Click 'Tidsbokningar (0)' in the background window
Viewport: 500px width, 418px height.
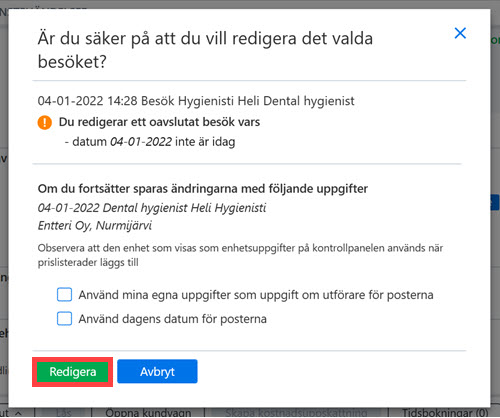(x=445, y=413)
